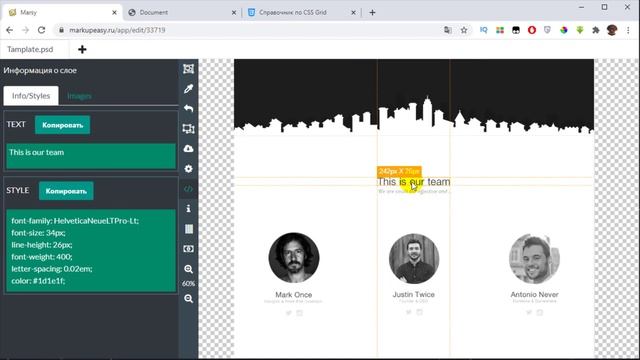Click the Justin Twice name text
Screen dimensions: 640x360
413,294
